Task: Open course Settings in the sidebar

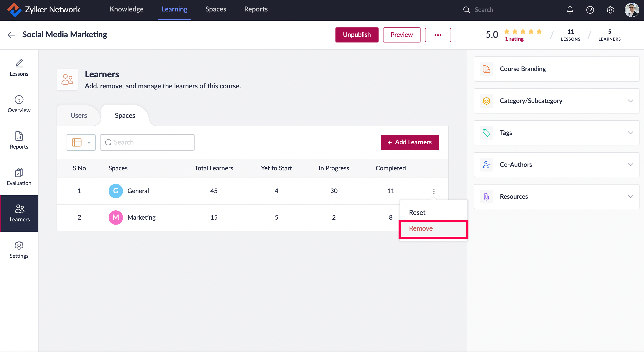Action: tap(19, 250)
